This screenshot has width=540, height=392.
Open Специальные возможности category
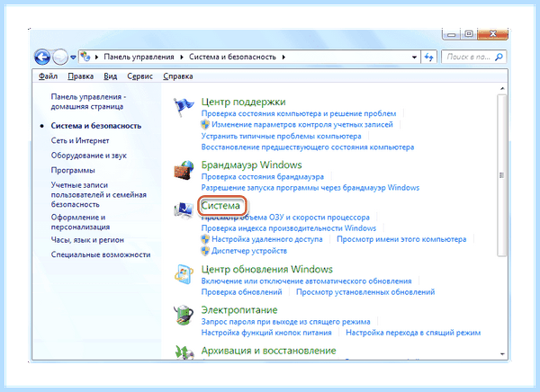(101, 254)
